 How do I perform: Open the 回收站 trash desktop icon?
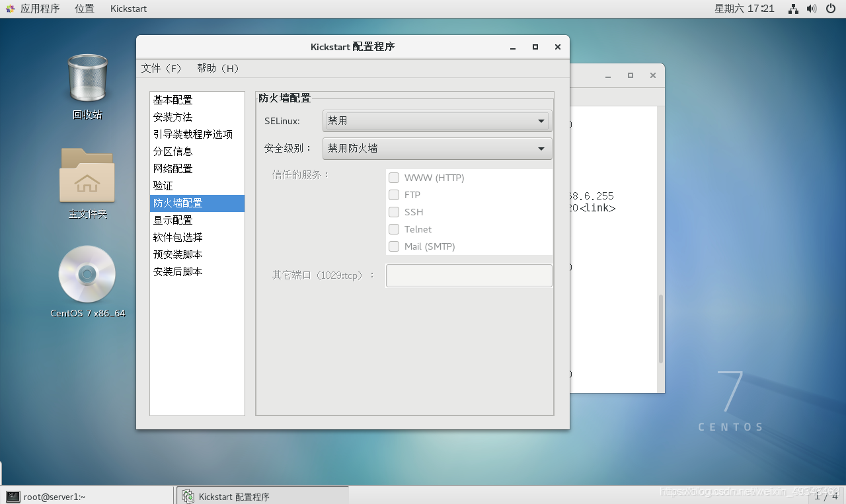pos(87,86)
